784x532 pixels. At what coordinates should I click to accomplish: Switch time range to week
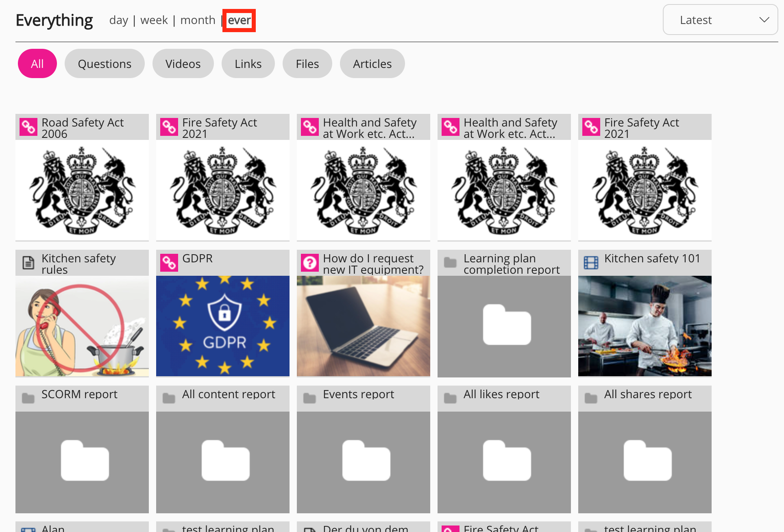154,20
